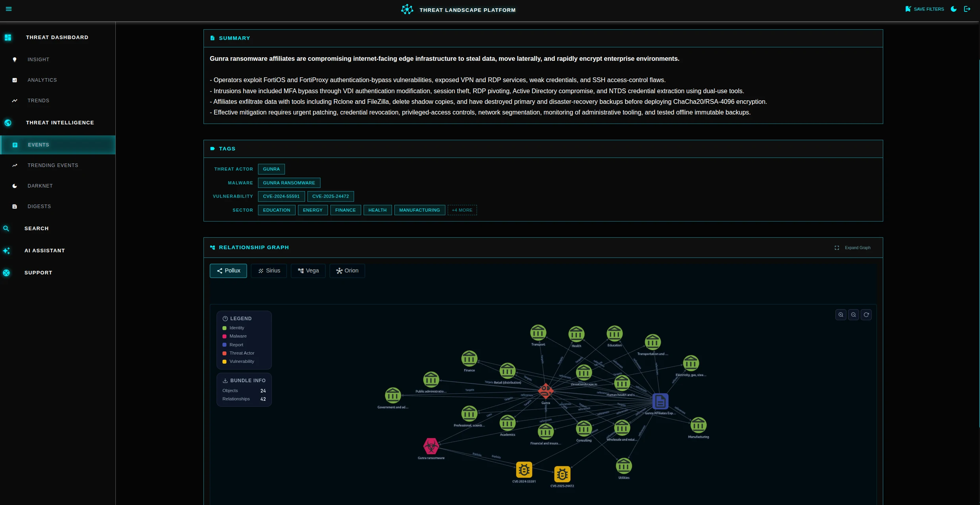Click the EDUCATION sector tag
Image resolution: width=980 pixels, height=505 pixels.
pyautogui.click(x=277, y=210)
